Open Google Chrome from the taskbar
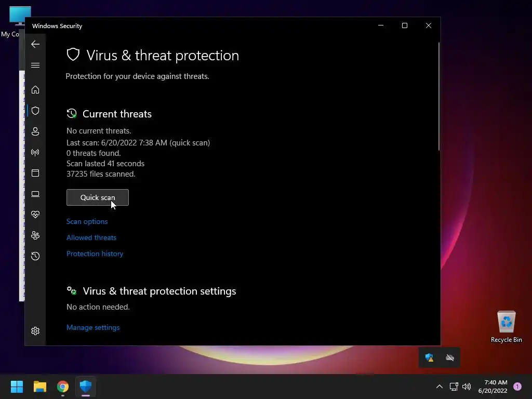532x399 pixels. [x=63, y=387]
